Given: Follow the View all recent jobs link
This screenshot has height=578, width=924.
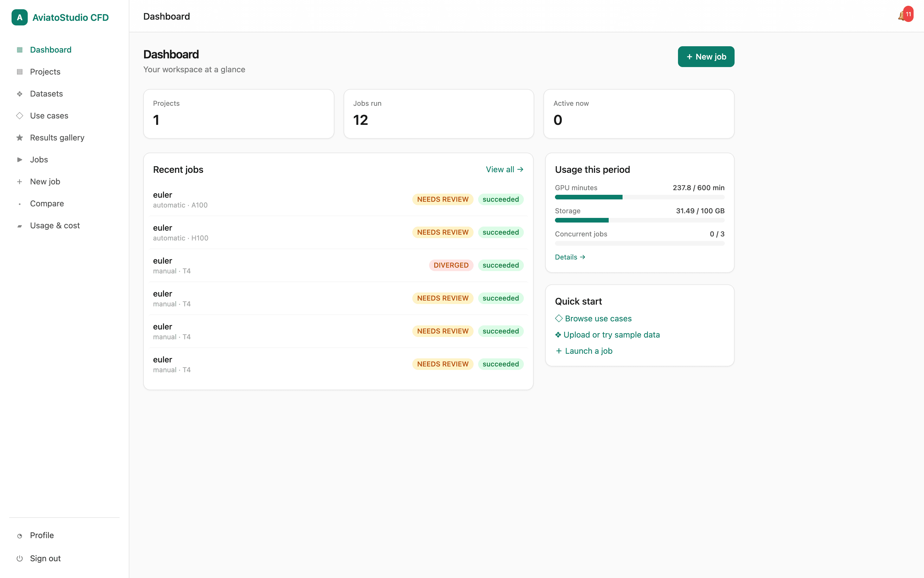Looking at the screenshot, I should click(x=504, y=169).
